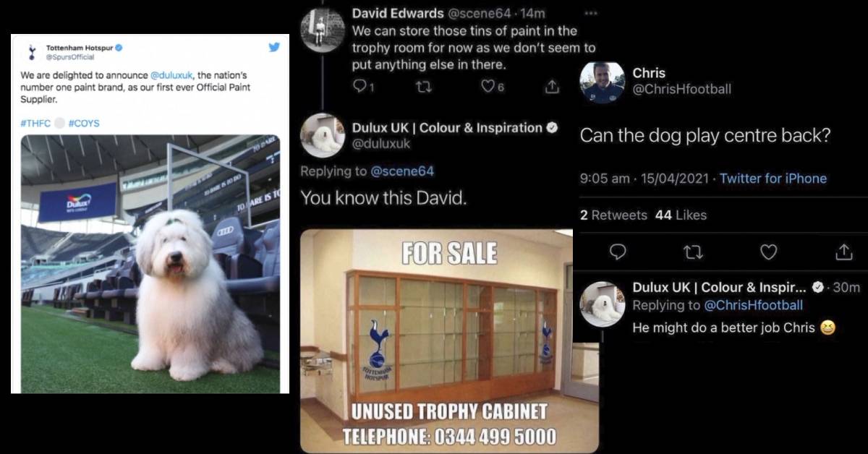Share Chris's tweet using the share icon
This screenshot has height=454, width=868.
coord(844,252)
